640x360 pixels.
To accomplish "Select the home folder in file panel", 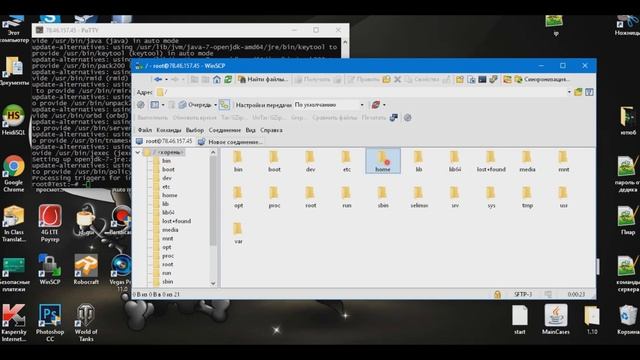I will [383, 160].
